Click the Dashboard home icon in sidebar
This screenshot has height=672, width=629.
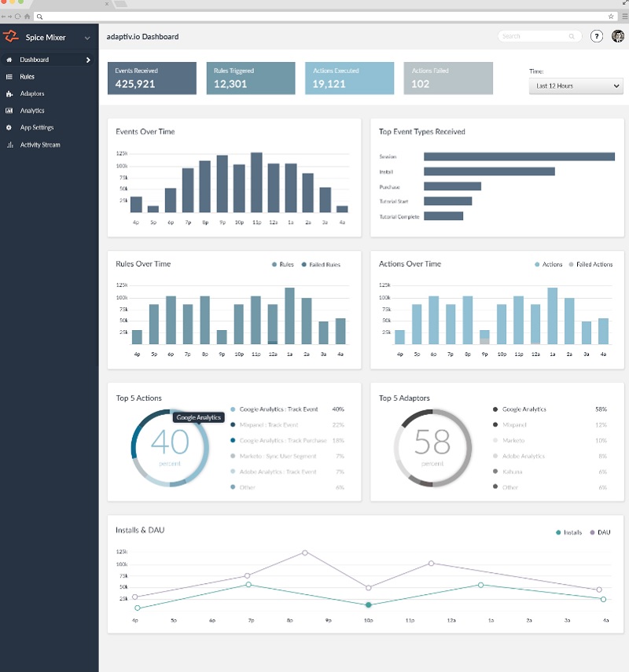(x=9, y=60)
